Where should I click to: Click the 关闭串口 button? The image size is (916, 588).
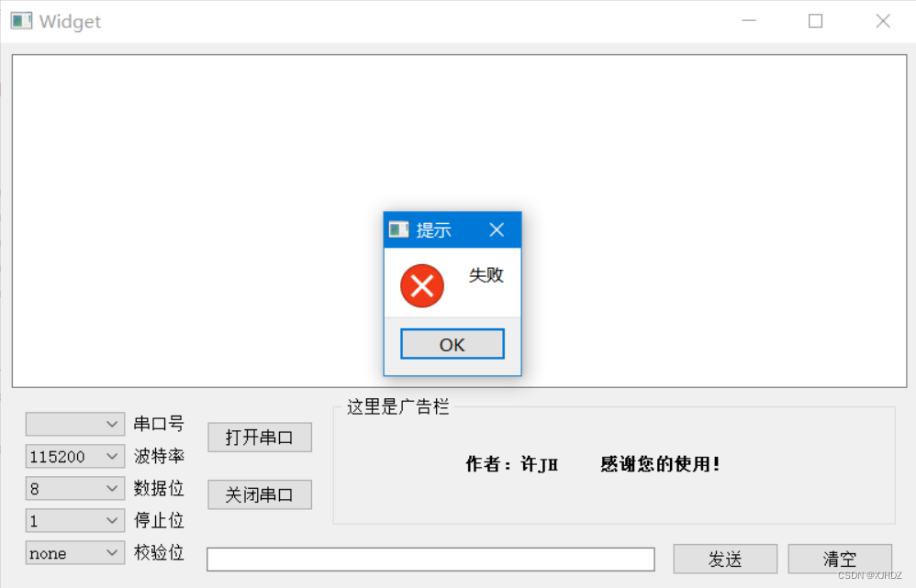260,494
